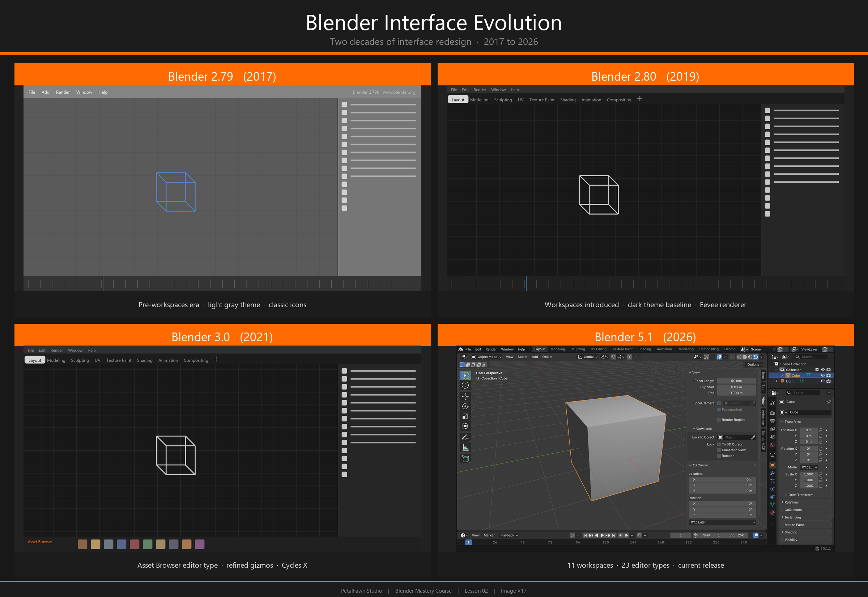Open the viewport Options dropdown
Image resolution: width=868 pixels, height=597 pixels.
756,365
